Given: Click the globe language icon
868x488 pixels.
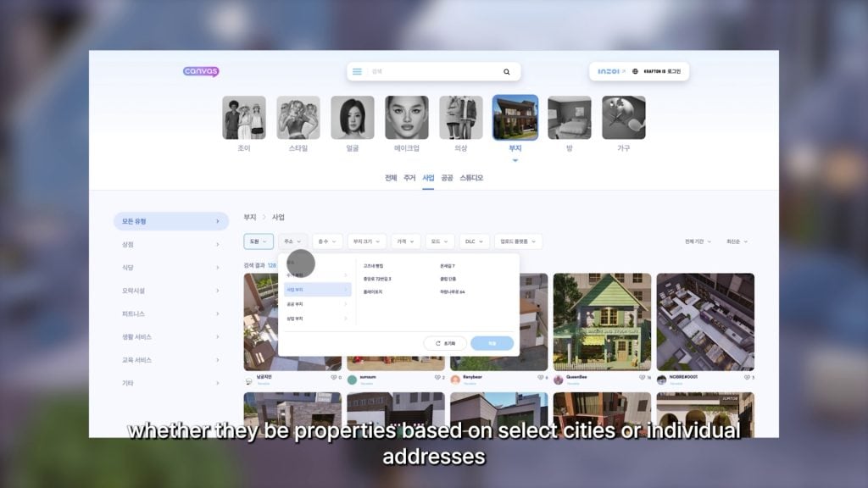Looking at the screenshot, I should tap(636, 72).
